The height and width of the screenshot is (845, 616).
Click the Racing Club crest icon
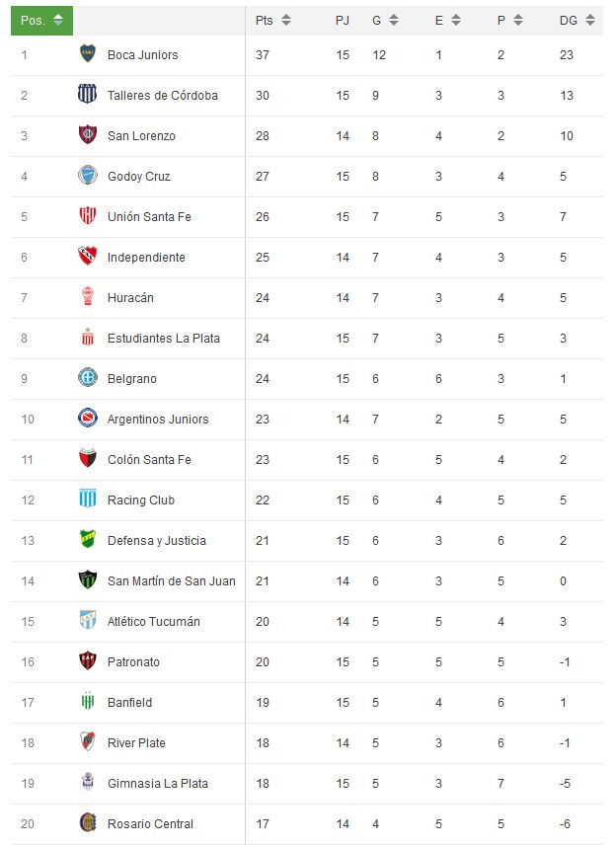coord(87,499)
